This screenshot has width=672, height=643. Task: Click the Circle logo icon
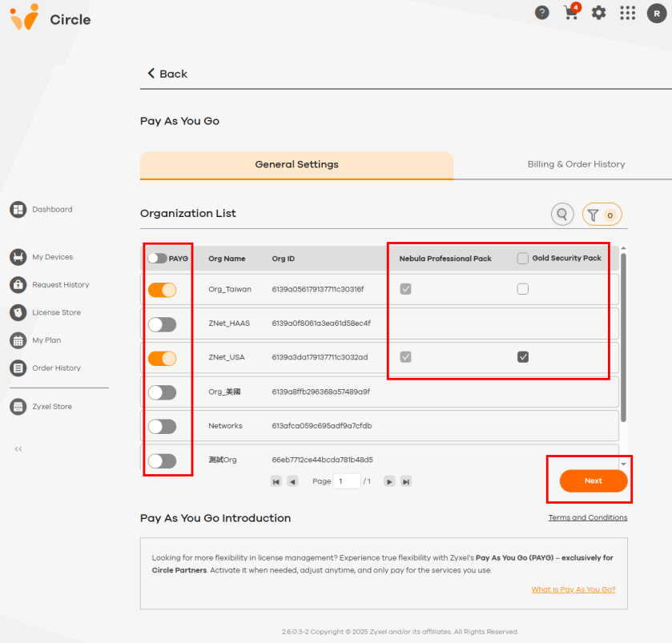(x=24, y=17)
